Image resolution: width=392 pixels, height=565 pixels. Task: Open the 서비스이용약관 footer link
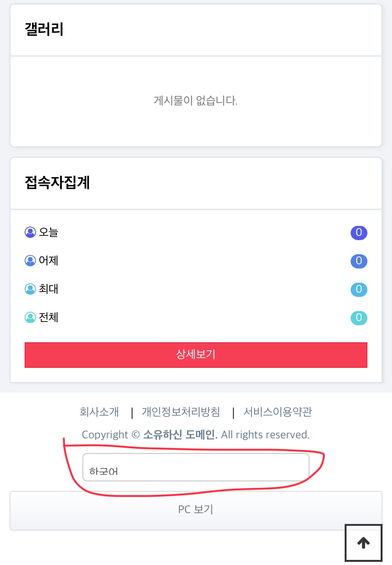pos(278,412)
